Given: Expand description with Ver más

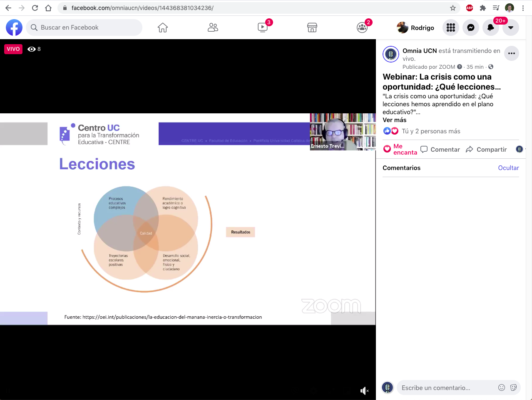Looking at the screenshot, I should [394, 120].
